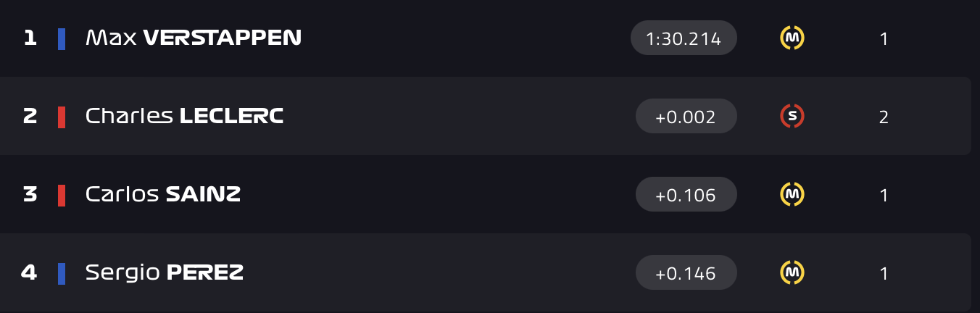The height and width of the screenshot is (313, 980).
Task: Click Verstappen's medium tyre icon
Action: (792, 38)
